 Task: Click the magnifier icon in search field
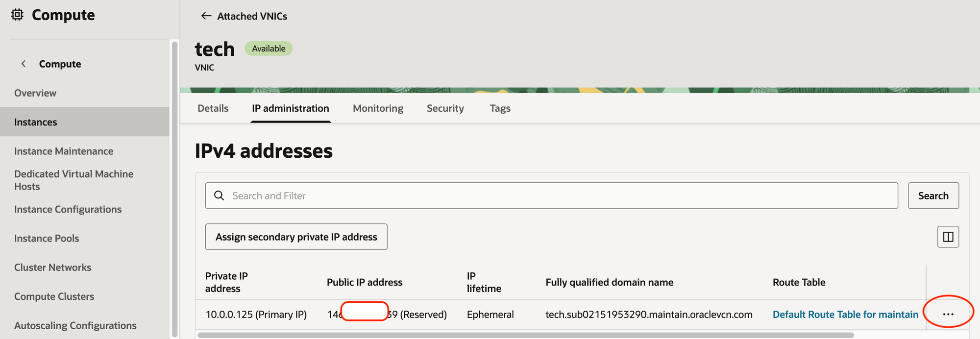219,196
